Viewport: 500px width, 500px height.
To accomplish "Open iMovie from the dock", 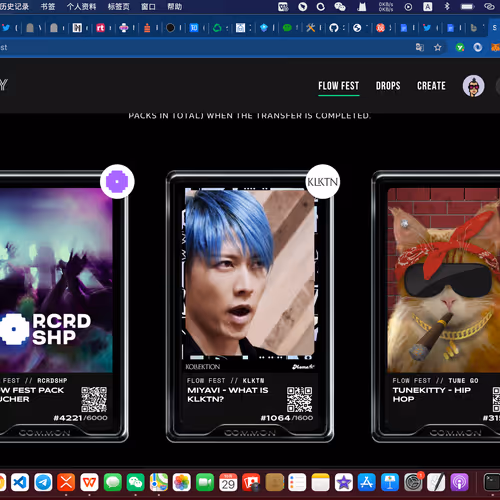I will click(344, 482).
